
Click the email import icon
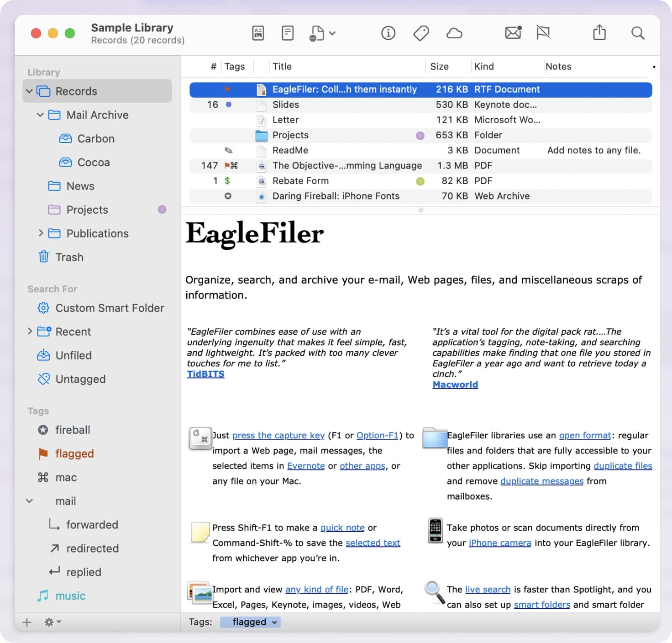[512, 33]
